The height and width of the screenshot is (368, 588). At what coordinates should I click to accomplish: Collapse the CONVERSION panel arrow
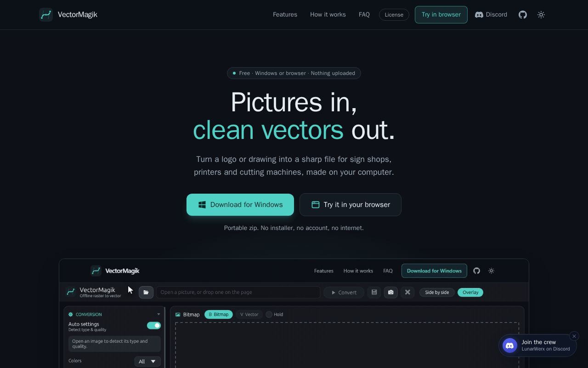pos(158,315)
